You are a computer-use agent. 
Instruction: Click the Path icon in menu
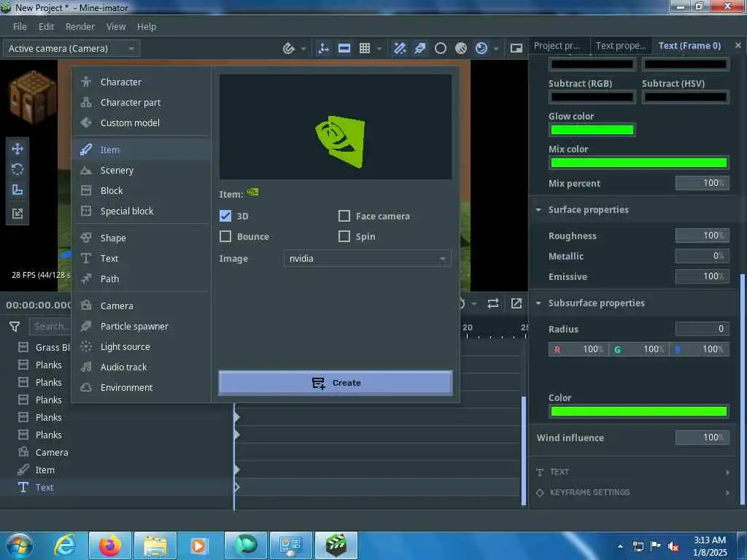(x=86, y=279)
